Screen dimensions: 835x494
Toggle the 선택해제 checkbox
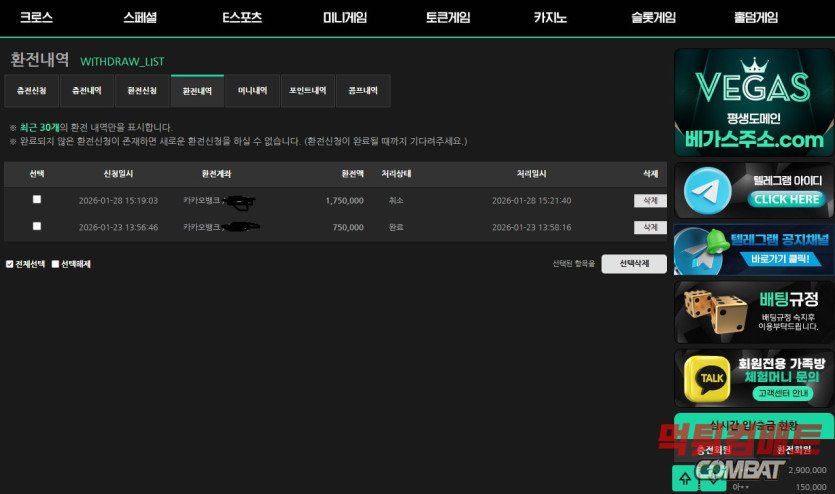click(x=55, y=264)
